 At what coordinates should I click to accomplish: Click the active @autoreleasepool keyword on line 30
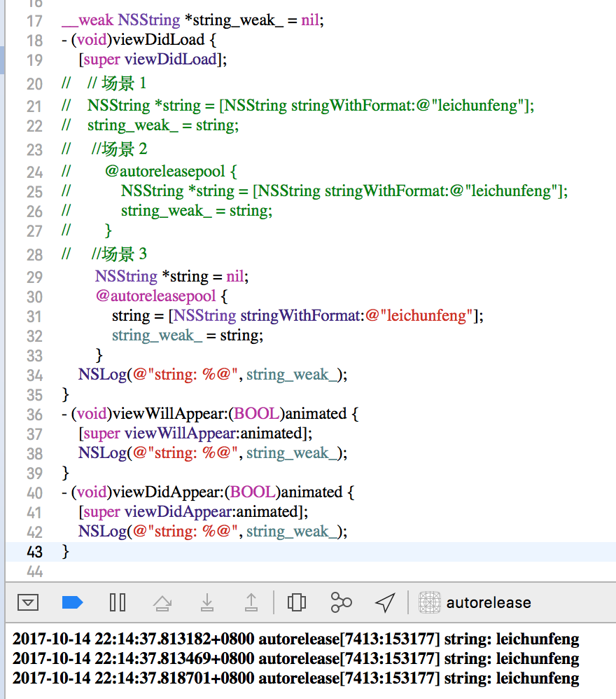click(x=155, y=296)
